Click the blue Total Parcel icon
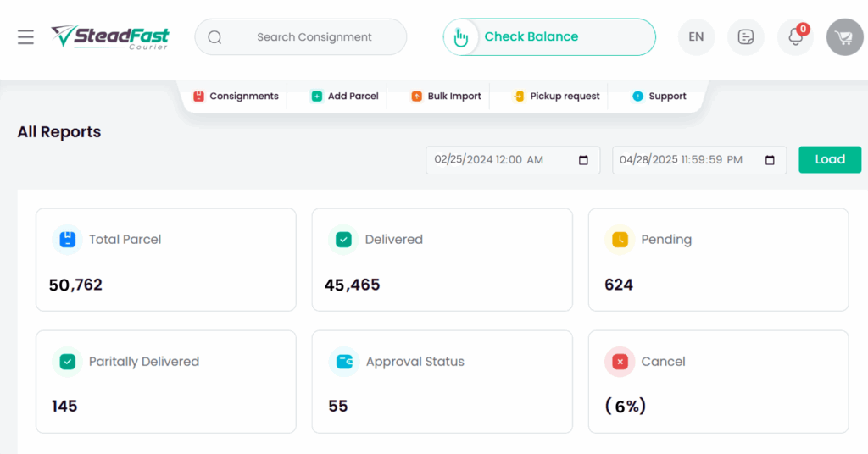Viewport: 868px width, 454px height. click(68, 240)
